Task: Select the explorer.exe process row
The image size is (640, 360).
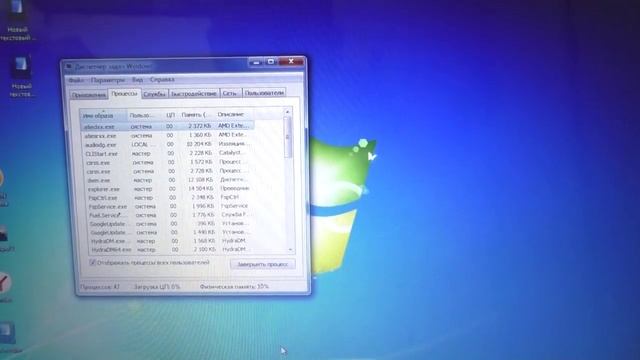Action: 170,189
